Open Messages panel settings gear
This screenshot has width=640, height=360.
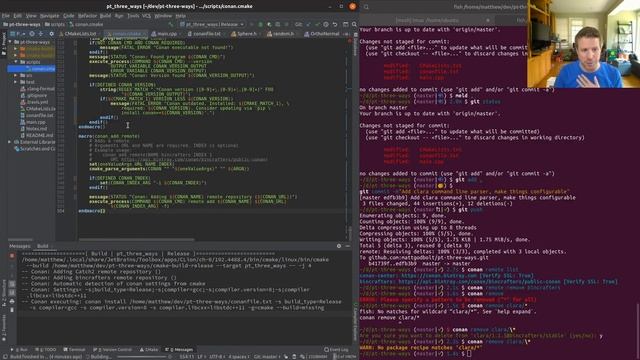tap(339, 246)
